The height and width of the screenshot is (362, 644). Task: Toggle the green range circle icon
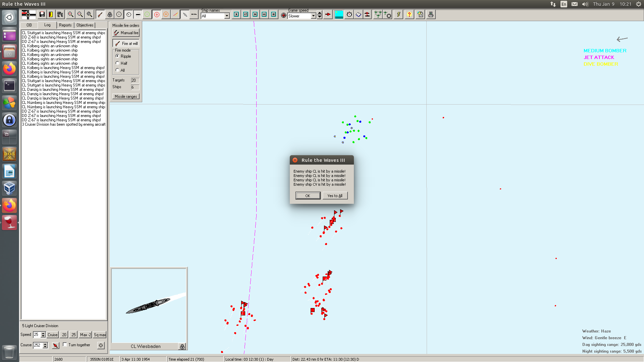pos(147,14)
